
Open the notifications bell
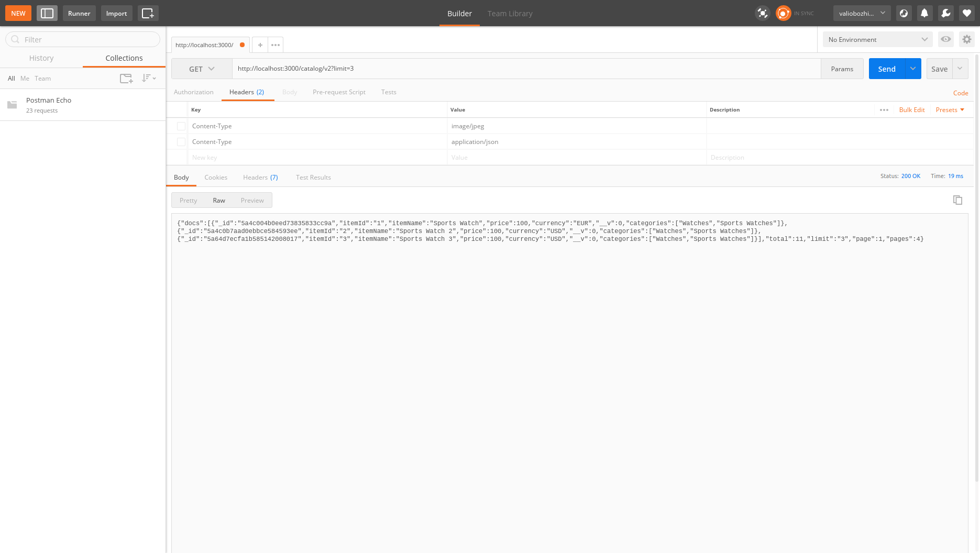[924, 13]
